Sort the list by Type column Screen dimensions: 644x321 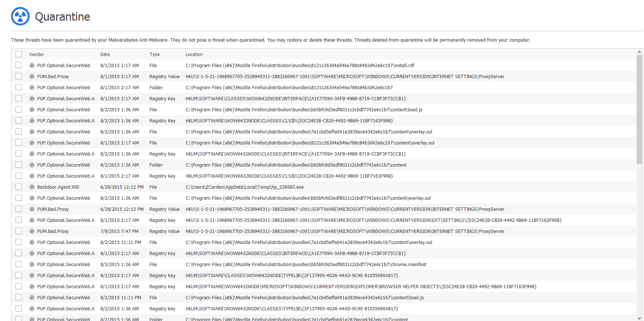click(155, 54)
